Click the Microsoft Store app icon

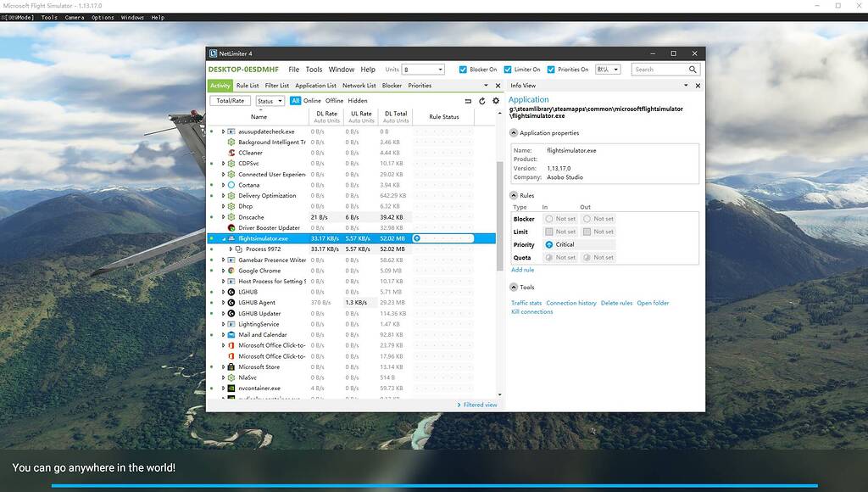(231, 366)
